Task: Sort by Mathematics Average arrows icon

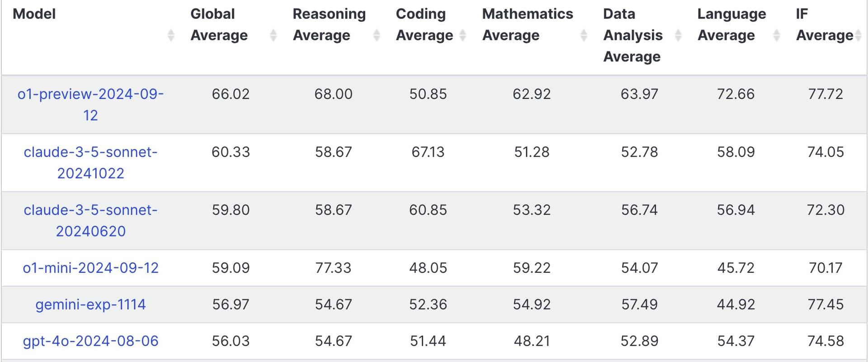Action: [x=584, y=35]
